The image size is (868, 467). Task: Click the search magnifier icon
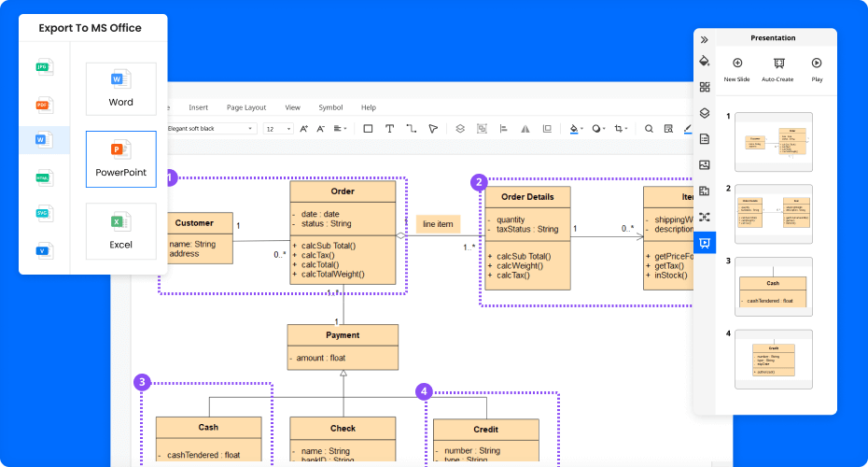pos(649,129)
